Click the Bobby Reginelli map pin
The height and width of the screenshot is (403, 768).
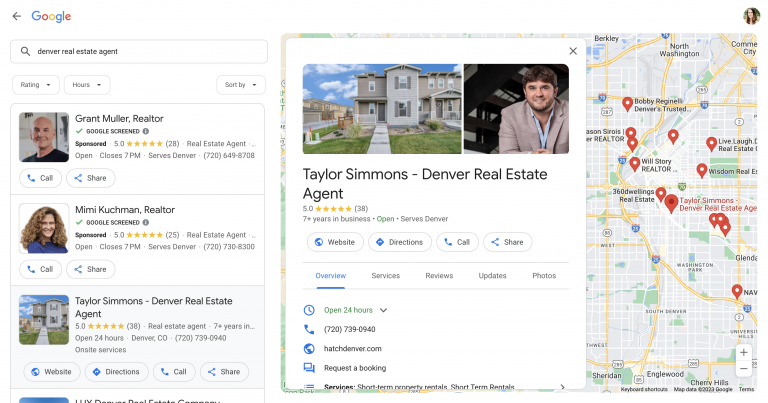pos(627,103)
